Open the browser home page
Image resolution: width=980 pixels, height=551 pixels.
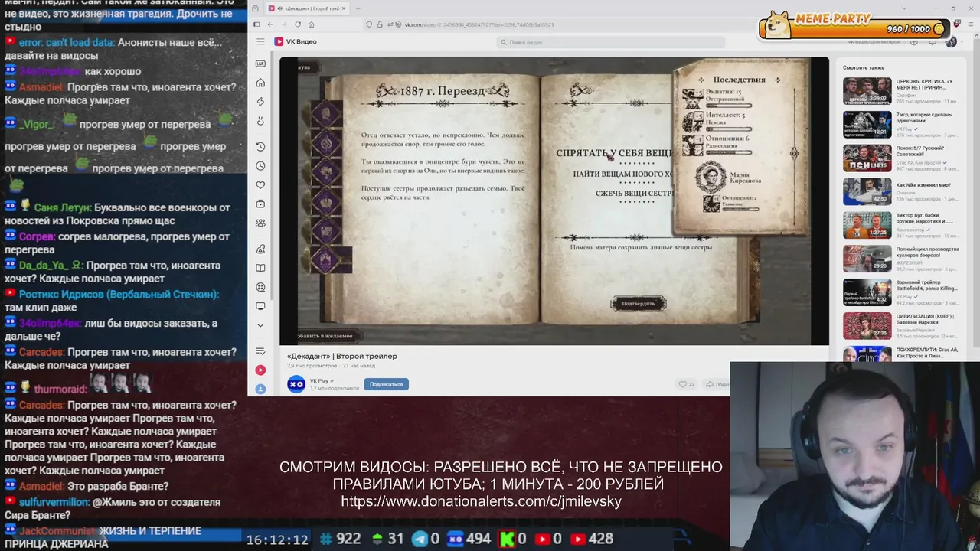(x=311, y=24)
